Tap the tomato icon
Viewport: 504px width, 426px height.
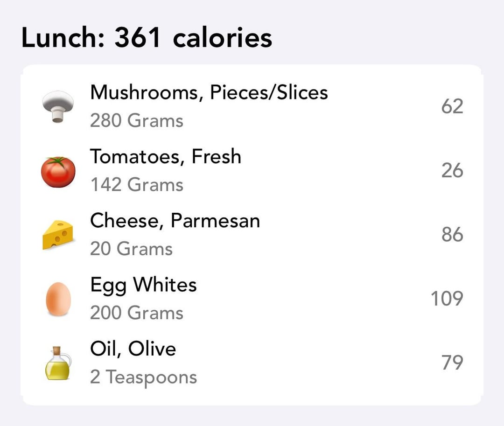tap(58, 172)
